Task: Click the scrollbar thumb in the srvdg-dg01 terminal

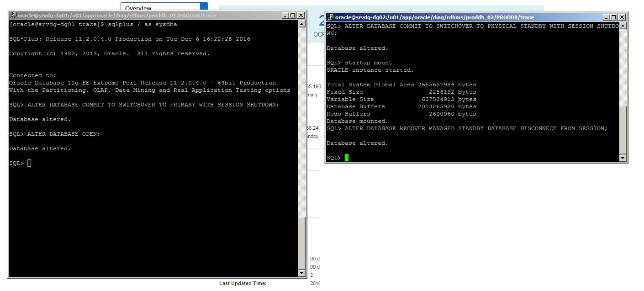Action: [x=301, y=242]
